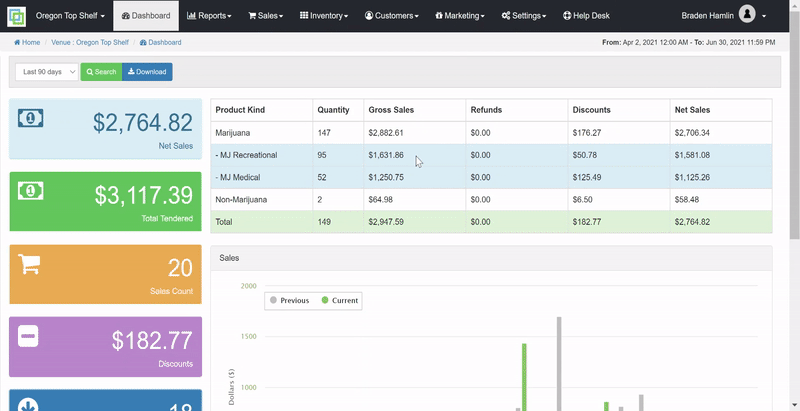Click the green square app logo
Image resolution: width=800 pixels, height=411 pixels.
pyautogui.click(x=16, y=16)
